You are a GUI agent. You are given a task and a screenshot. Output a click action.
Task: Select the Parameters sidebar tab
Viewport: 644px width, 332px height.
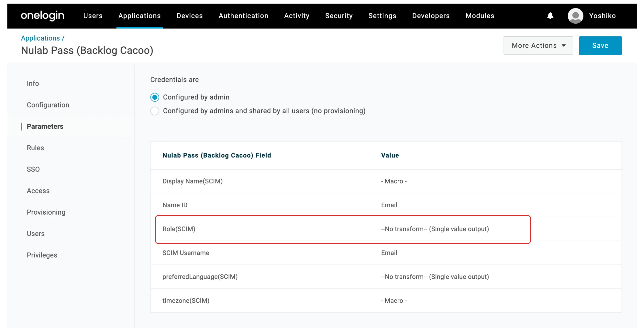pyautogui.click(x=45, y=126)
